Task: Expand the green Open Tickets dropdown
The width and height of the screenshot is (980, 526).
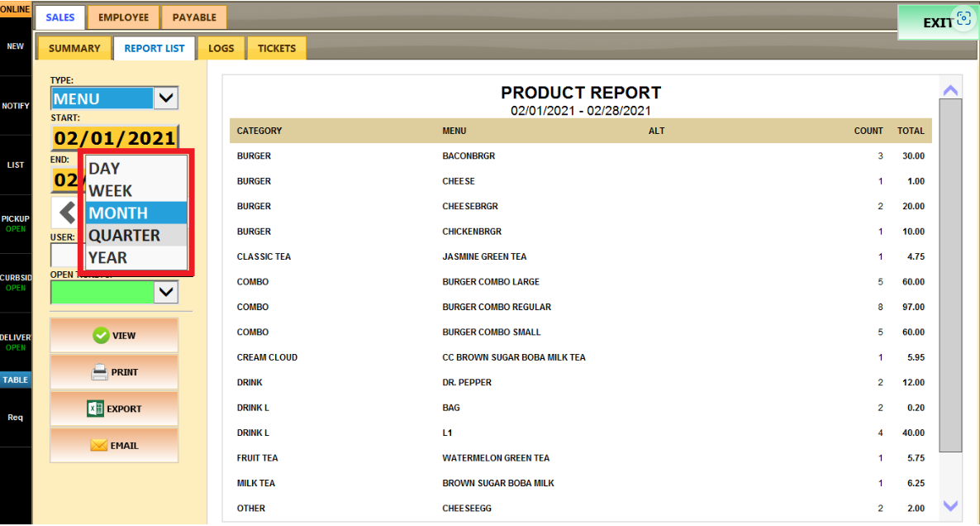Action: 166,291
